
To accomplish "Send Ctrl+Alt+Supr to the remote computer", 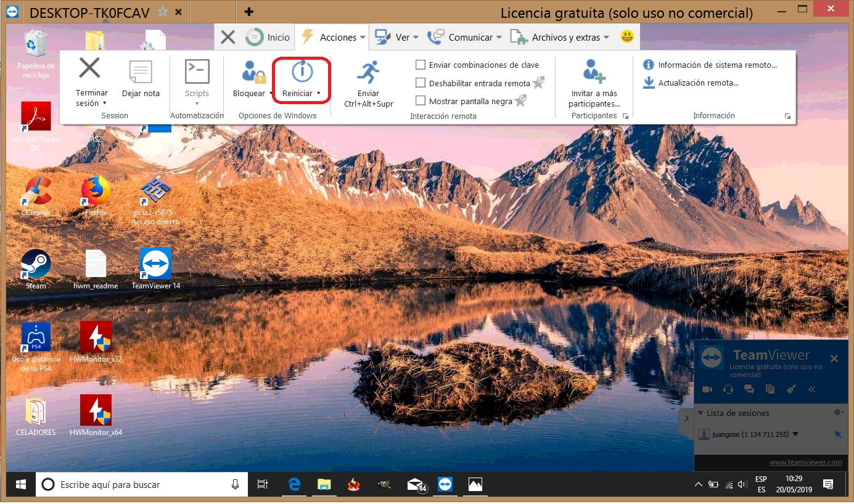I will click(369, 84).
